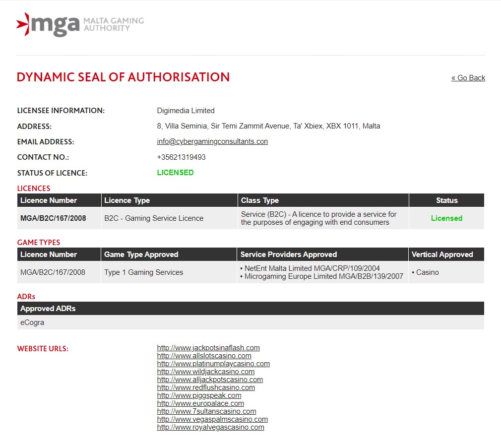Open the alljackpotscasino.com URL
This screenshot has height=448, width=501.
tap(210, 380)
